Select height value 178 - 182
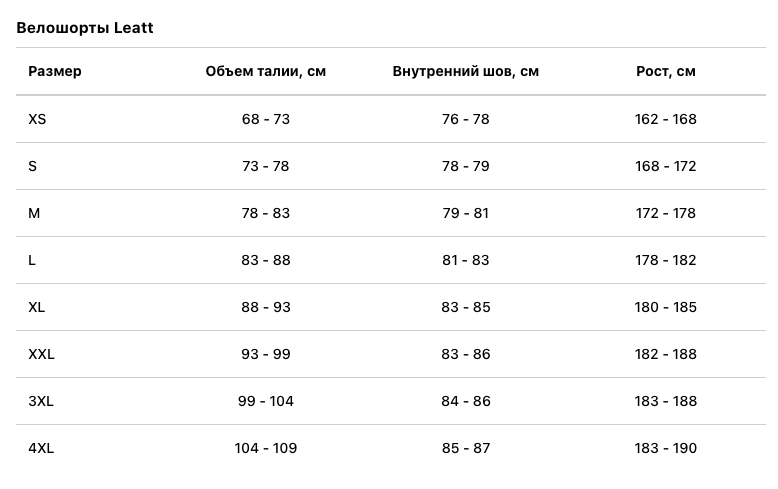This screenshot has height=489, width=778. 666,260
